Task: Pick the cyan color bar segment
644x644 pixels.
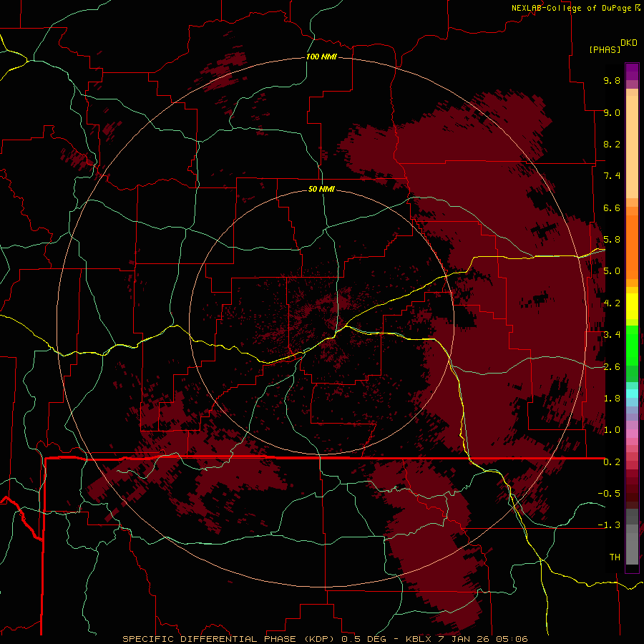Action: (x=632, y=394)
